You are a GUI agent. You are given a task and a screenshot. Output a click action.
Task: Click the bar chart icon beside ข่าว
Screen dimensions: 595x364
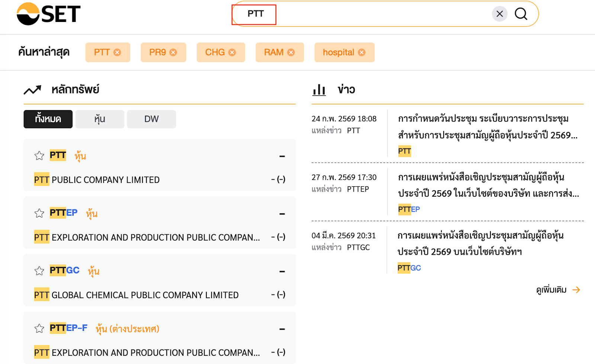point(319,89)
